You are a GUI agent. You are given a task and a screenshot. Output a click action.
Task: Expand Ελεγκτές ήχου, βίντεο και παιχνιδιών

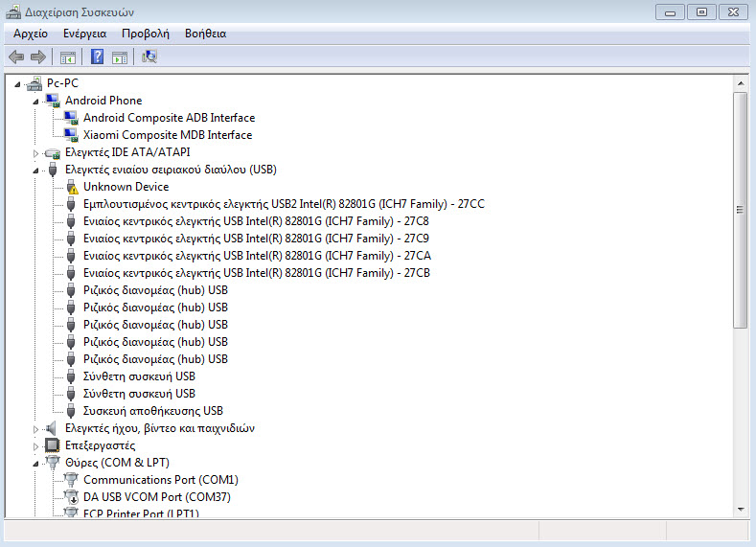36,429
